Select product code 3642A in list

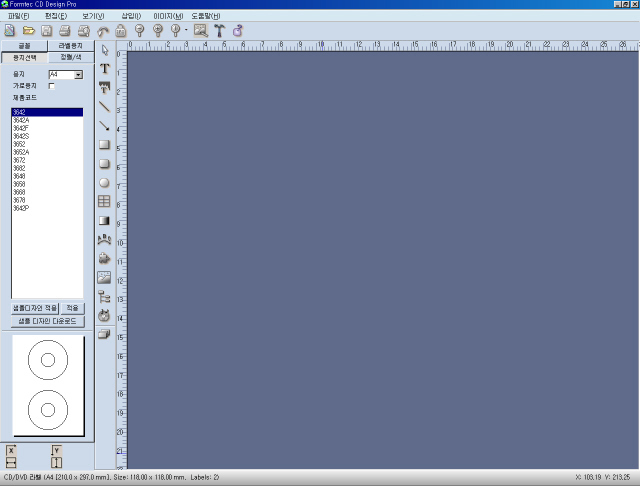tap(21, 120)
